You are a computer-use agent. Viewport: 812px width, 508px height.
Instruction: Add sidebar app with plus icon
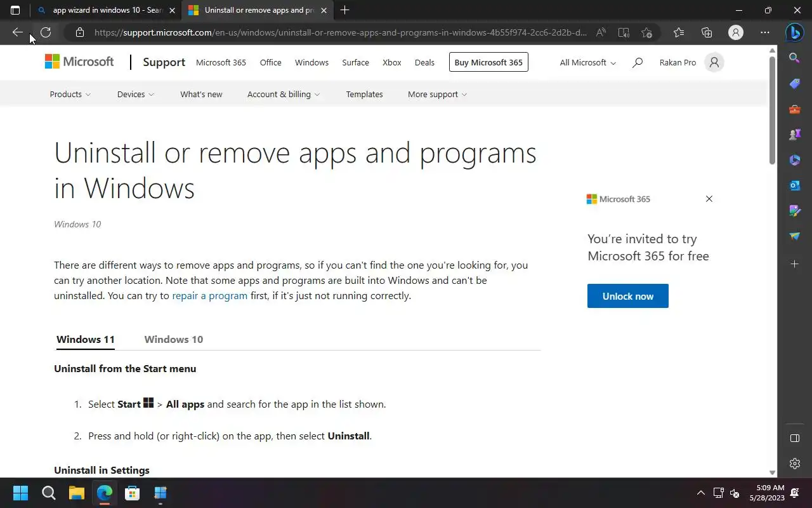coord(794,264)
